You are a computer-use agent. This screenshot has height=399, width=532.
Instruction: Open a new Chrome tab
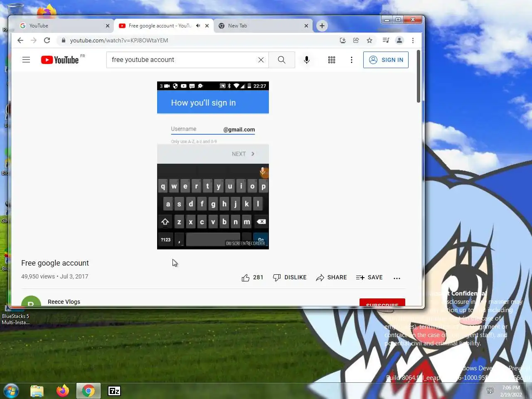(x=322, y=26)
